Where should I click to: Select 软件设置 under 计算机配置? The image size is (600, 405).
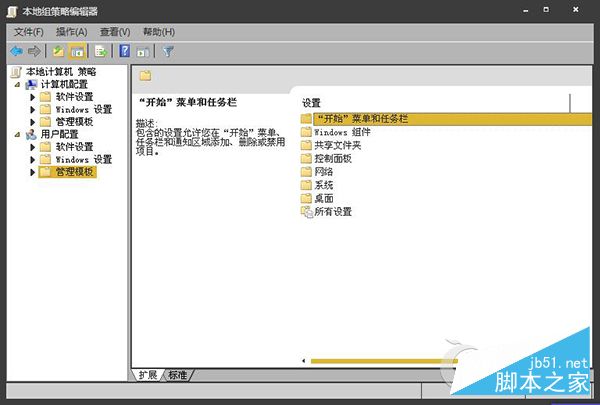tap(74, 97)
